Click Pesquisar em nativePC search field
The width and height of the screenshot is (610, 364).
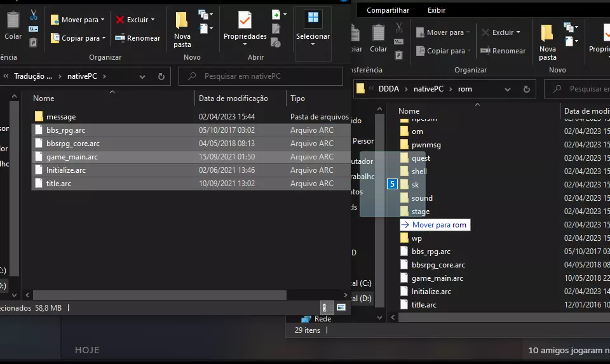[x=261, y=76]
